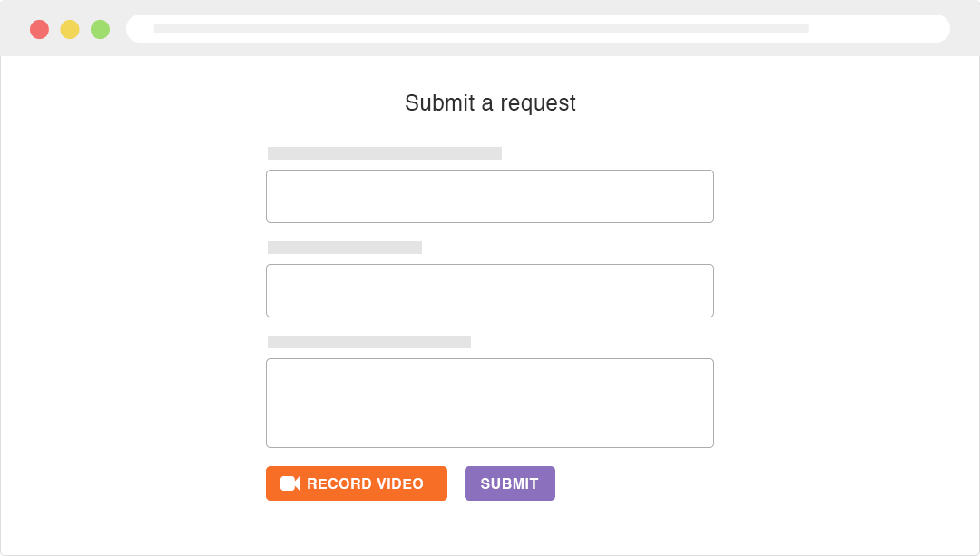This screenshot has height=556, width=980.
Task: Click the blank space right of Submit button
Action: coord(635,483)
